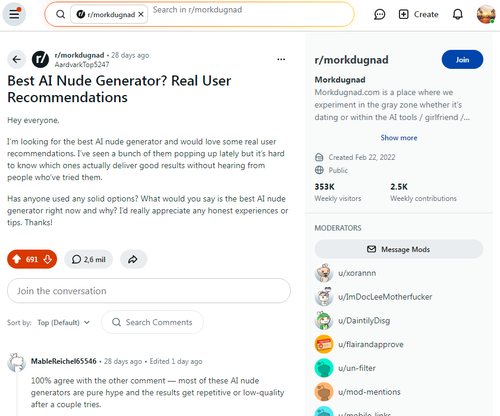Click the Search Comments field
This screenshot has height=416, width=500.
coord(152,322)
